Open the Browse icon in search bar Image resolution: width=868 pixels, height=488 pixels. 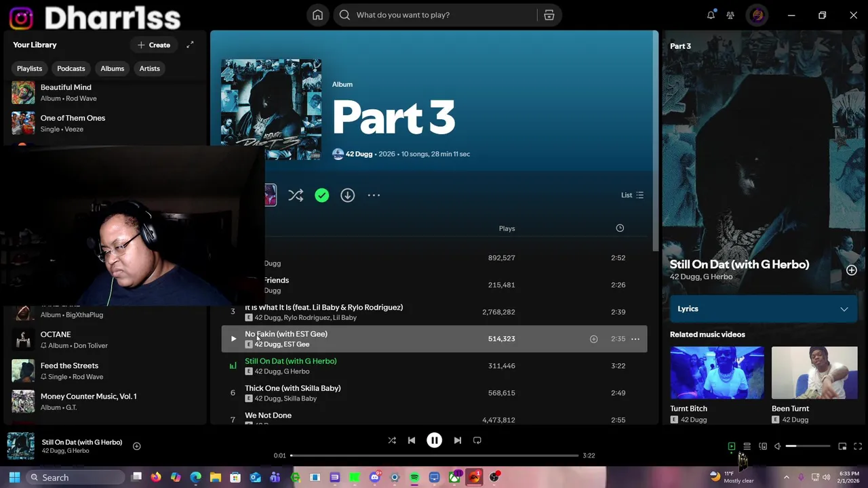(x=549, y=15)
